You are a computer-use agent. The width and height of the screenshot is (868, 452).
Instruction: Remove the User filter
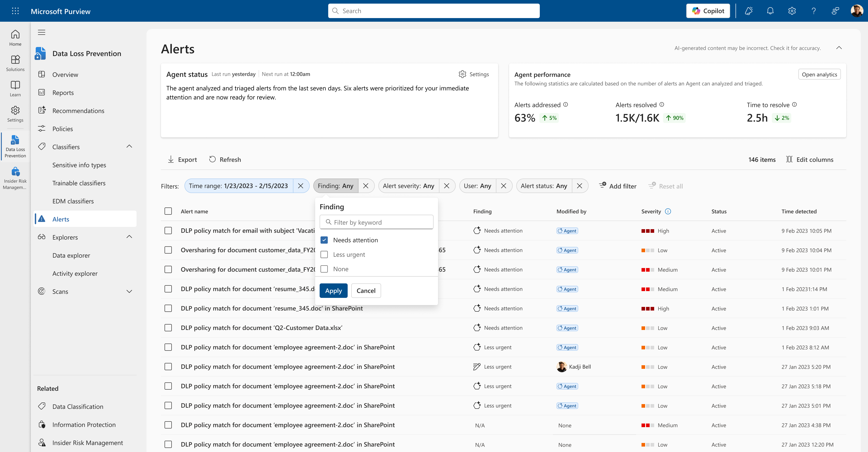tap(503, 186)
